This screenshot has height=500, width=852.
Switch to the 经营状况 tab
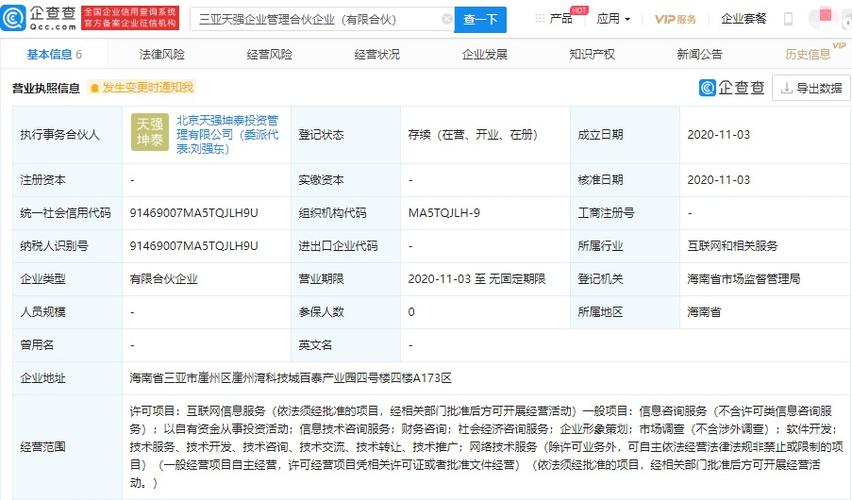(x=377, y=54)
